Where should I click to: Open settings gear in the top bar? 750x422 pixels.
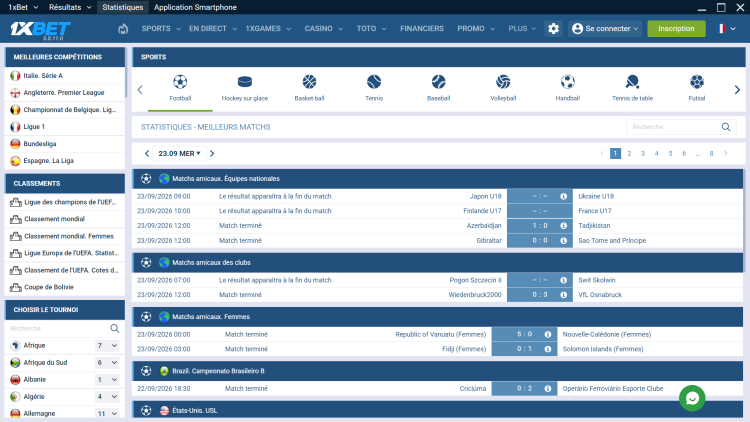tap(553, 29)
